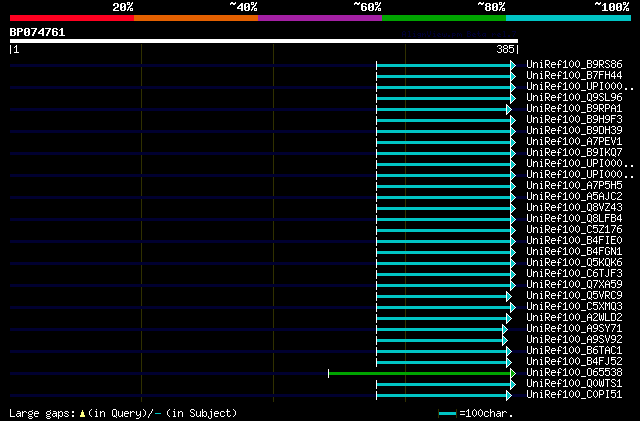The image size is (640, 421).
Task: Click the cyan ~100% identity legend segment
Action: (x=569, y=18)
